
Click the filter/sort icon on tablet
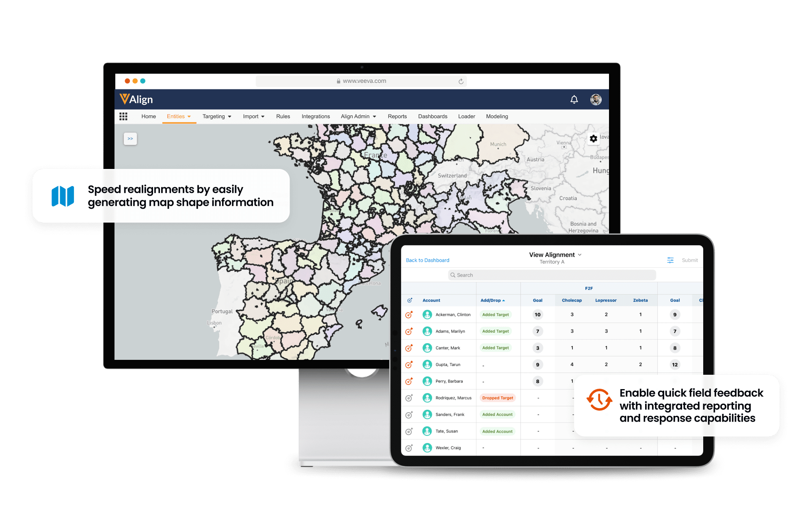(671, 260)
